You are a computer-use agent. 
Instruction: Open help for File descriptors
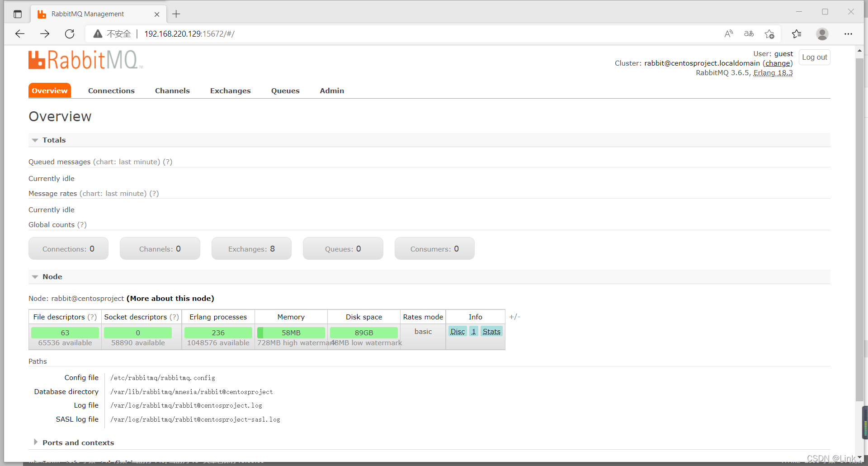92,317
